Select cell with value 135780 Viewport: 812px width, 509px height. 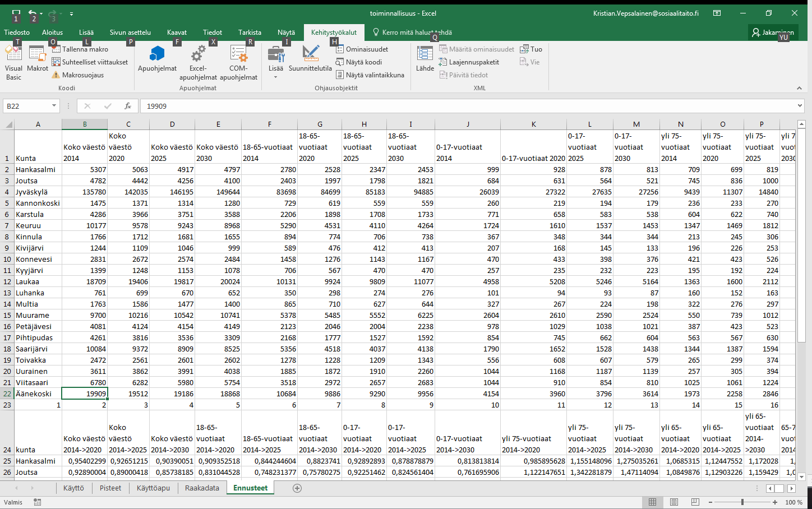click(85, 192)
